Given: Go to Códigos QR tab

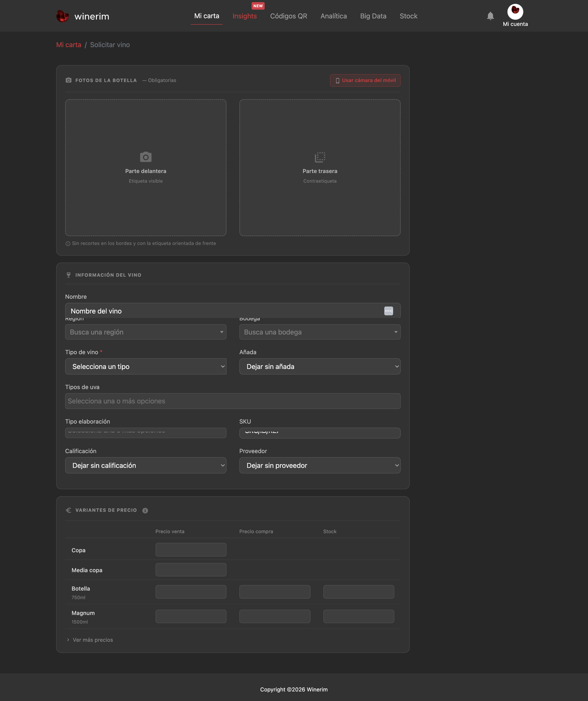Looking at the screenshot, I should tap(289, 16).
